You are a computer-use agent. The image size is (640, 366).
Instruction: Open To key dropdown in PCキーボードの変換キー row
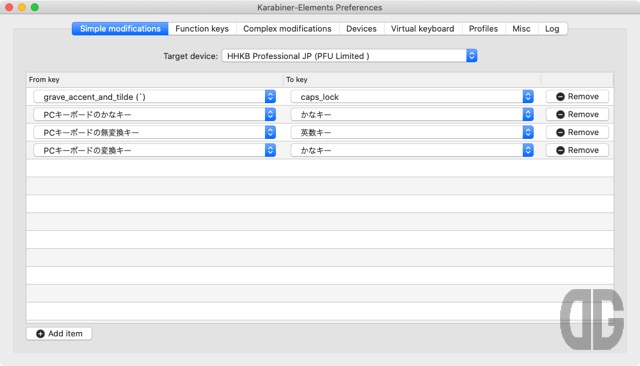412,151
